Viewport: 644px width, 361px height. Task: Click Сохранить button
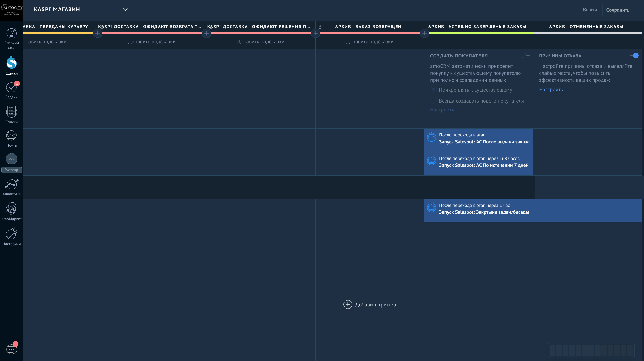pos(617,10)
